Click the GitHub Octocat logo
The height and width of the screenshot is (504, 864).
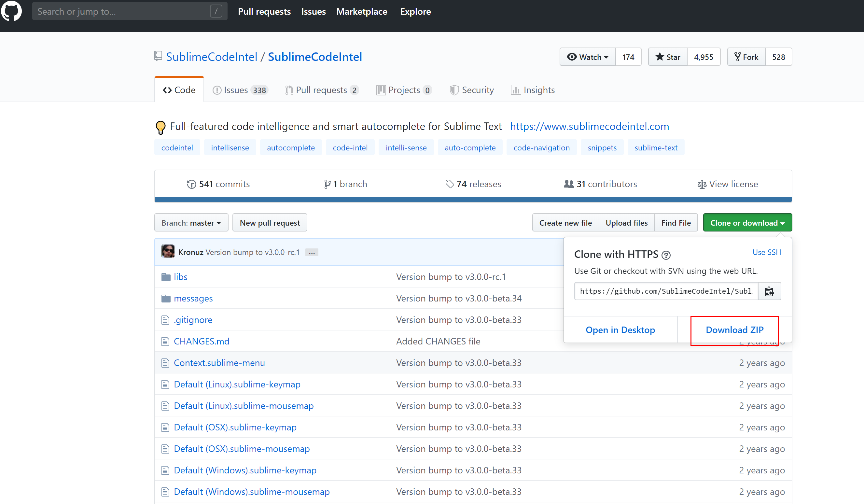pyautogui.click(x=11, y=11)
